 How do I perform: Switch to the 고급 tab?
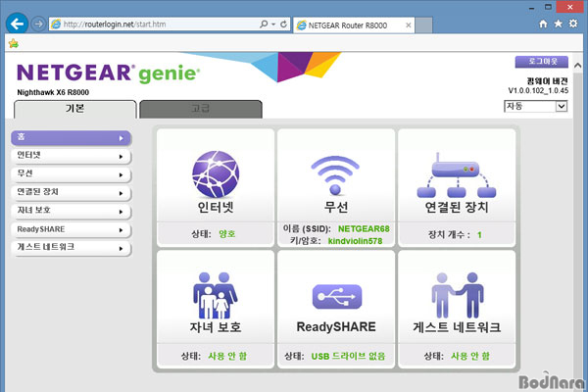pyautogui.click(x=201, y=109)
